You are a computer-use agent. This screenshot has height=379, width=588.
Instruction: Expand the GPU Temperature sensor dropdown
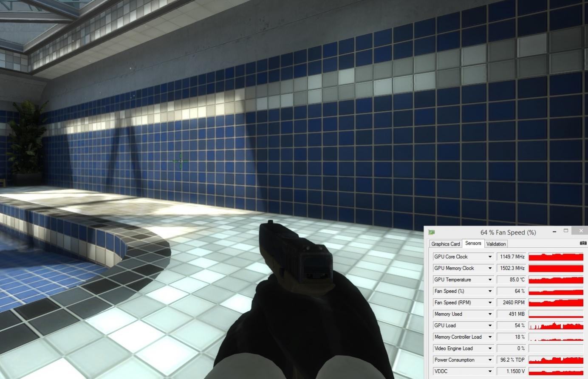click(490, 280)
